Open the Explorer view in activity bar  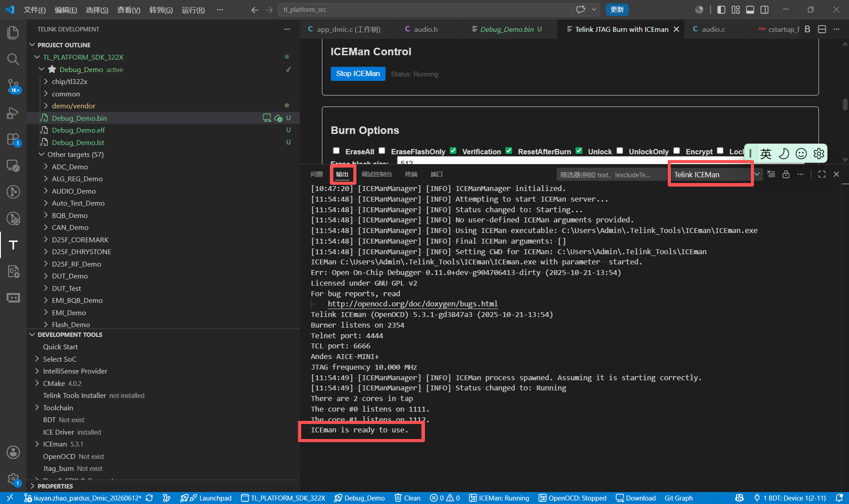(x=13, y=32)
